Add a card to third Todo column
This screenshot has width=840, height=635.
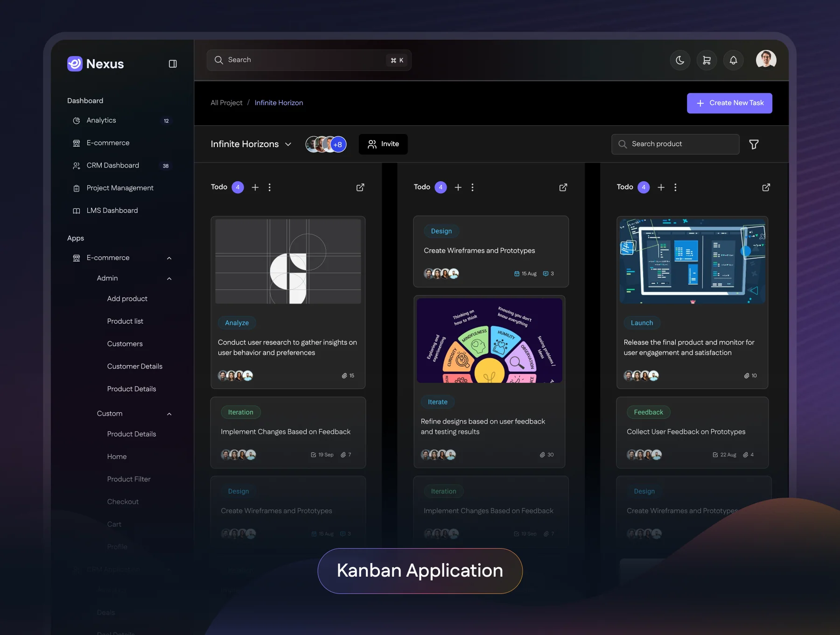pos(661,187)
